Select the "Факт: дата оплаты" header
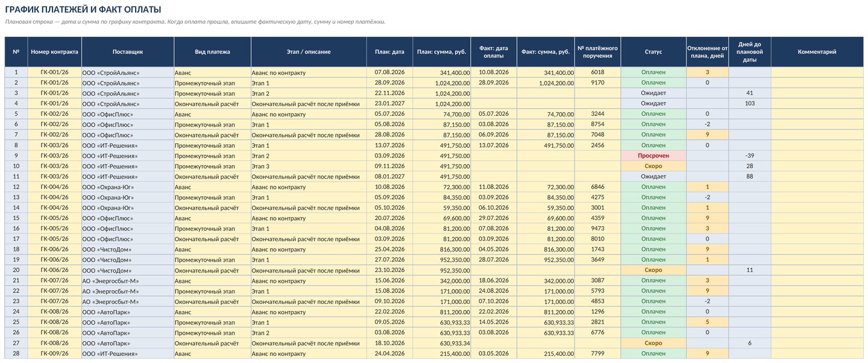 click(x=494, y=52)
